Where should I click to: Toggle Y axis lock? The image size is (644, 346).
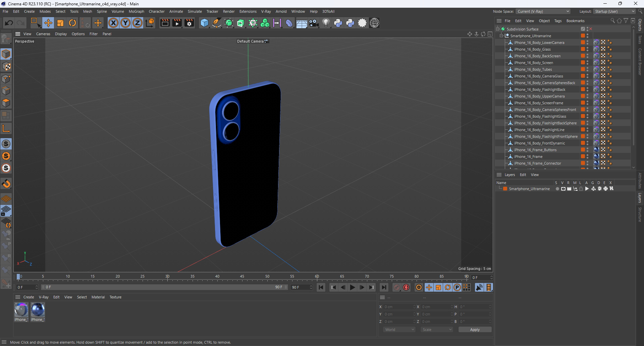pos(125,23)
